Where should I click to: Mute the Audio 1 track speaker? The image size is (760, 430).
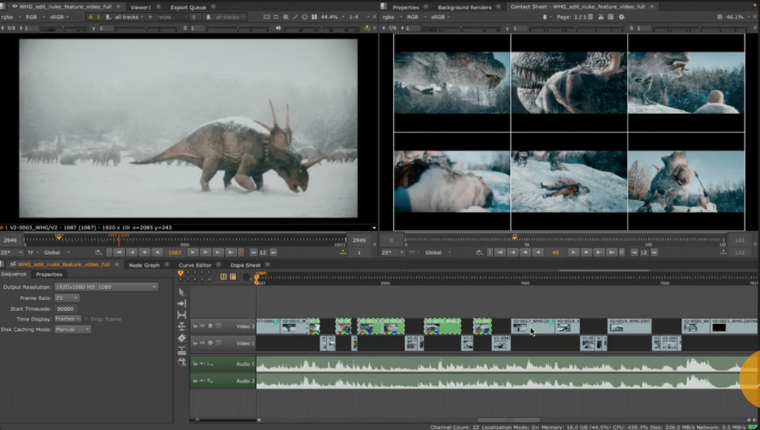[203, 364]
